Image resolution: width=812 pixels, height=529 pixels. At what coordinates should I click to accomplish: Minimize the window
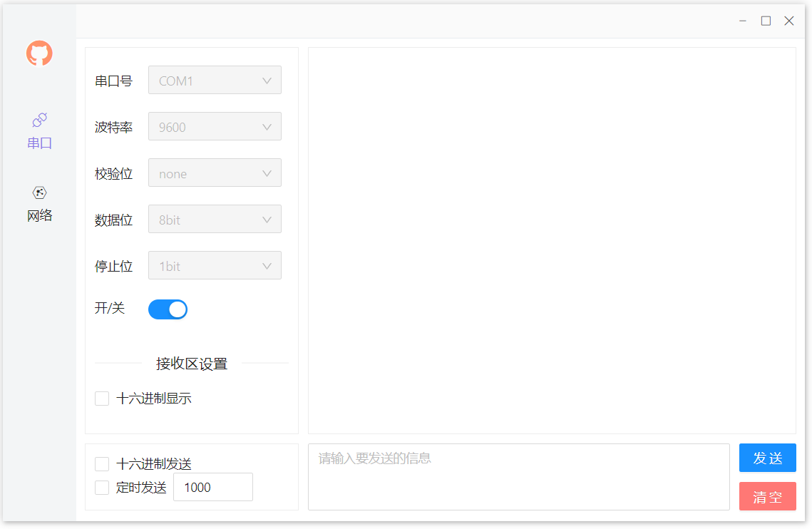tap(743, 21)
